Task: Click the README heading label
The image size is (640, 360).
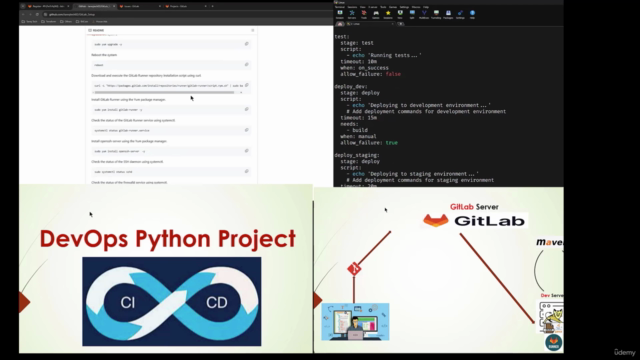Action: pos(98,30)
